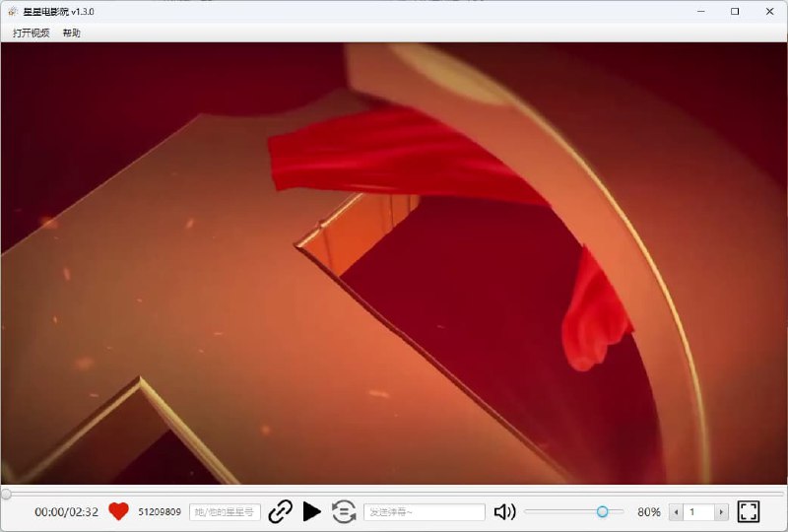Screen dimensions: 788x532
Task: Click the video progress bar handle
Action: coord(6,495)
